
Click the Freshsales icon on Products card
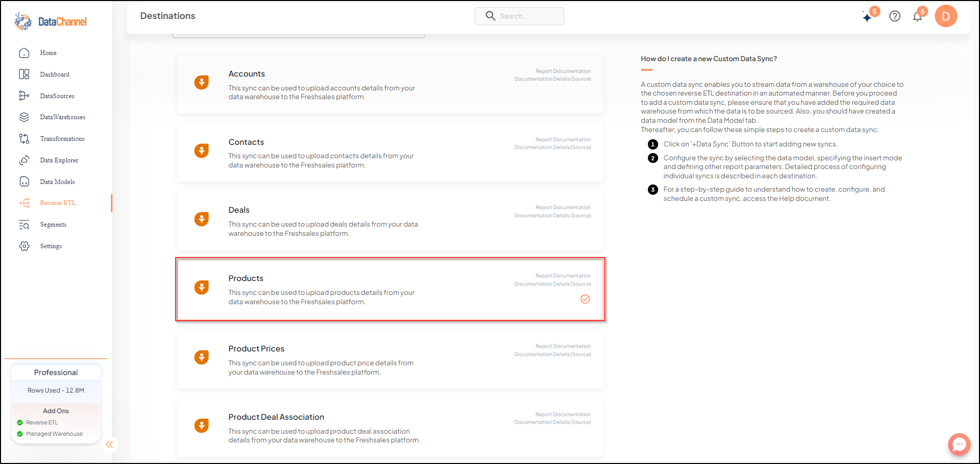201,287
